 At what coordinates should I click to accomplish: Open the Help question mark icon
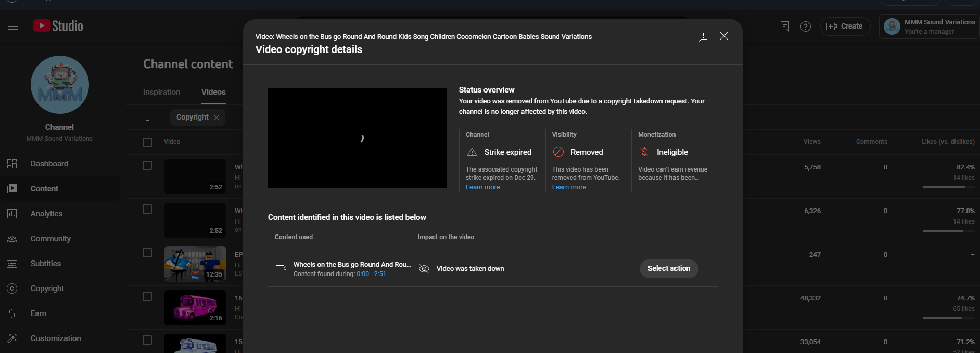pyautogui.click(x=806, y=27)
